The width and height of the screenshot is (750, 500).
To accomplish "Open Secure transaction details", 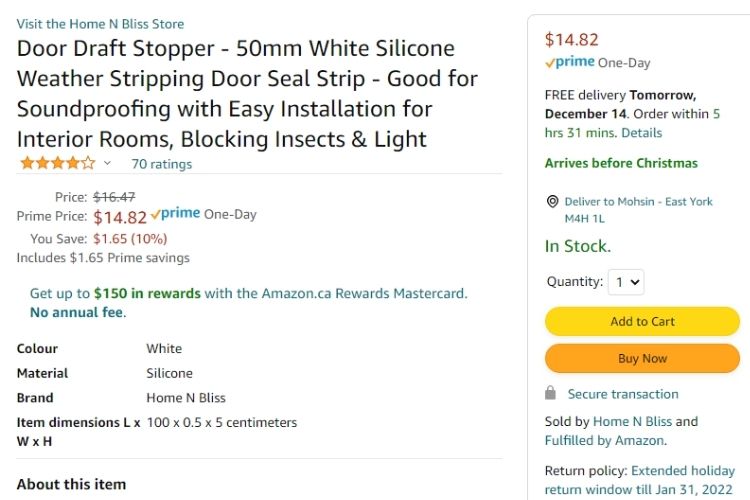I will point(623,394).
